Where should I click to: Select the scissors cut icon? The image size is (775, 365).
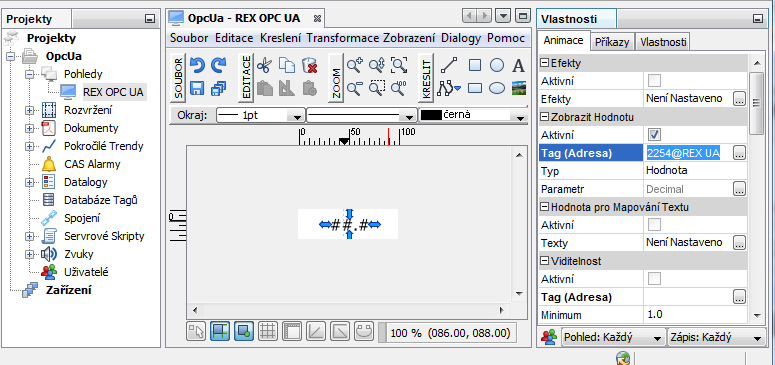tap(265, 65)
